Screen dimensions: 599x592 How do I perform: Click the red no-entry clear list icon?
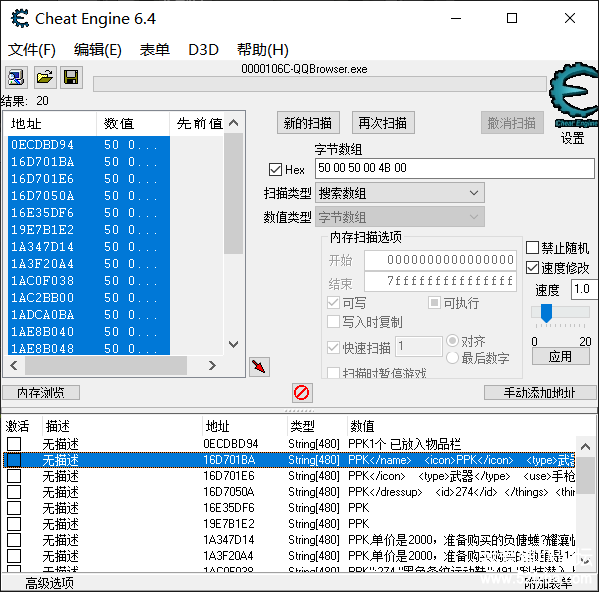[x=302, y=393]
